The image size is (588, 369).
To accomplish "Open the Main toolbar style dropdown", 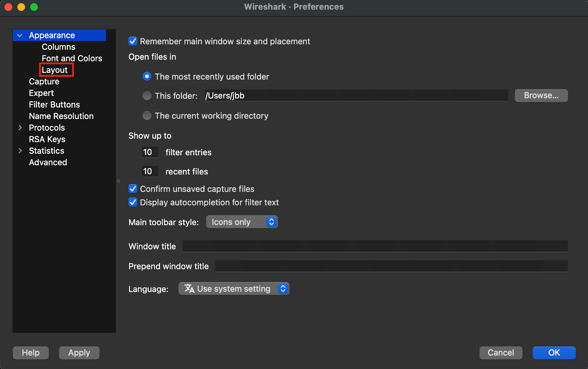I will [x=241, y=222].
